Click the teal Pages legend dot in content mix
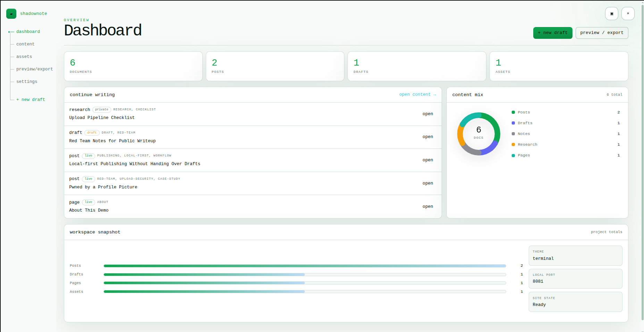This screenshot has height=332, width=644. click(513, 155)
